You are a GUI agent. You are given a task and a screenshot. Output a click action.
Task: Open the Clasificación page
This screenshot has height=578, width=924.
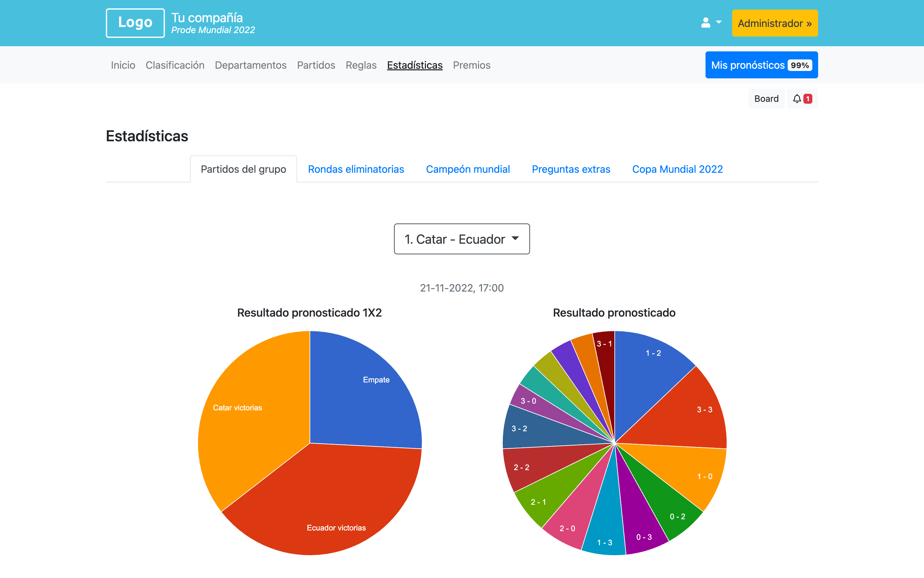[x=175, y=66]
